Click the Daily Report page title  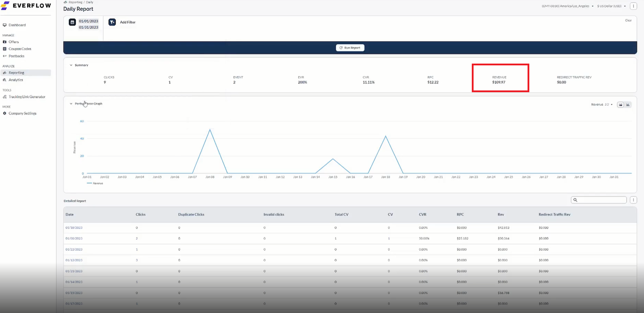[x=78, y=9]
